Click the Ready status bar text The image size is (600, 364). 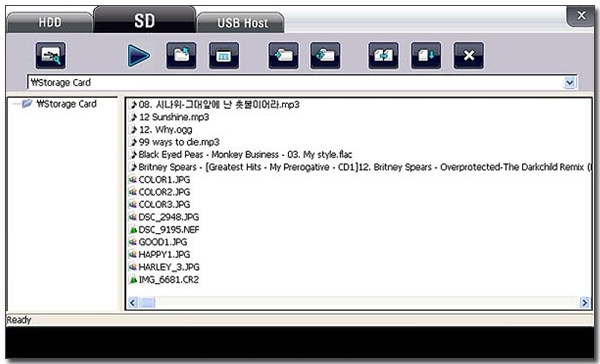(19, 320)
